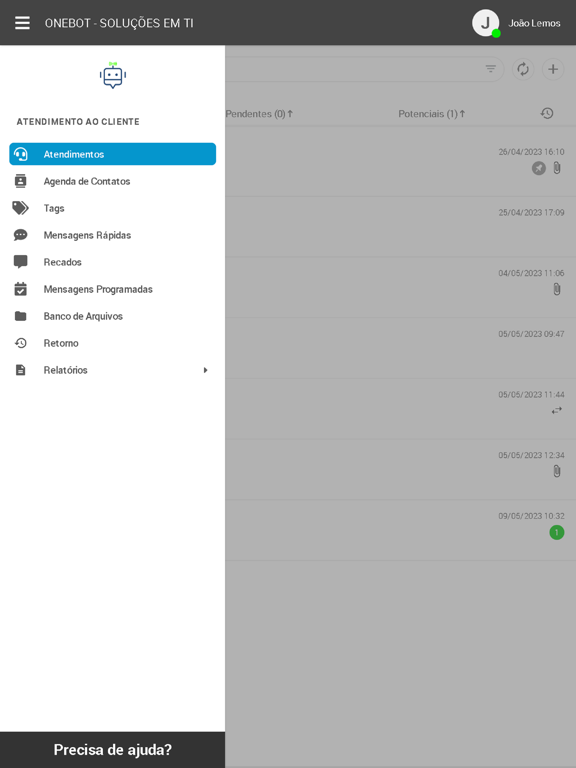Click the Mensagens Rápidas bubble icon
This screenshot has height=768, width=576.
(21, 235)
